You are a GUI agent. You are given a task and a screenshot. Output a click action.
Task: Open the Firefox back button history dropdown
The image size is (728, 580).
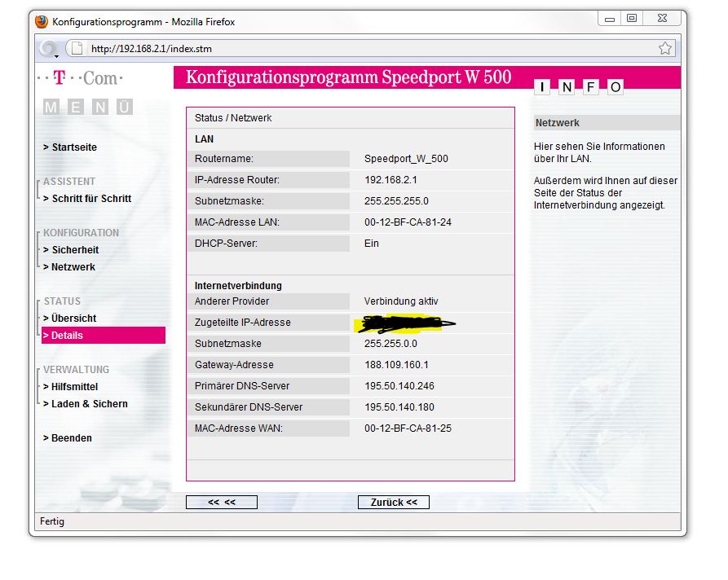pos(56,55)
